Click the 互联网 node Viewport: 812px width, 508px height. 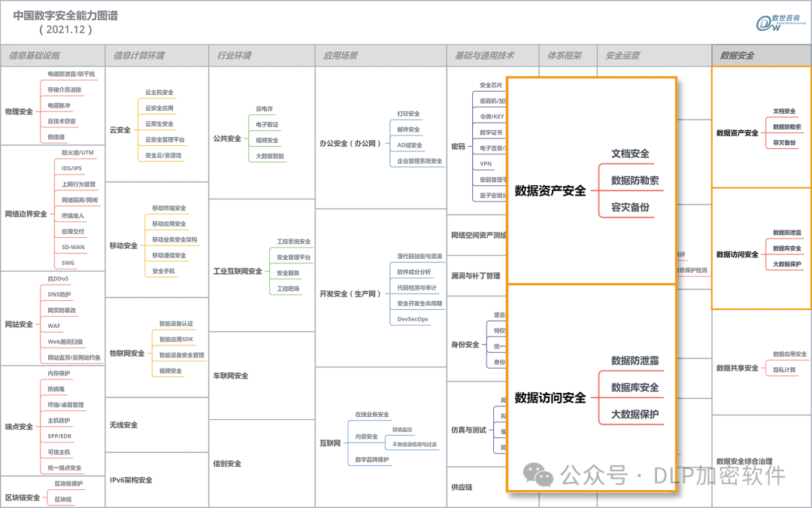(330, 443)
